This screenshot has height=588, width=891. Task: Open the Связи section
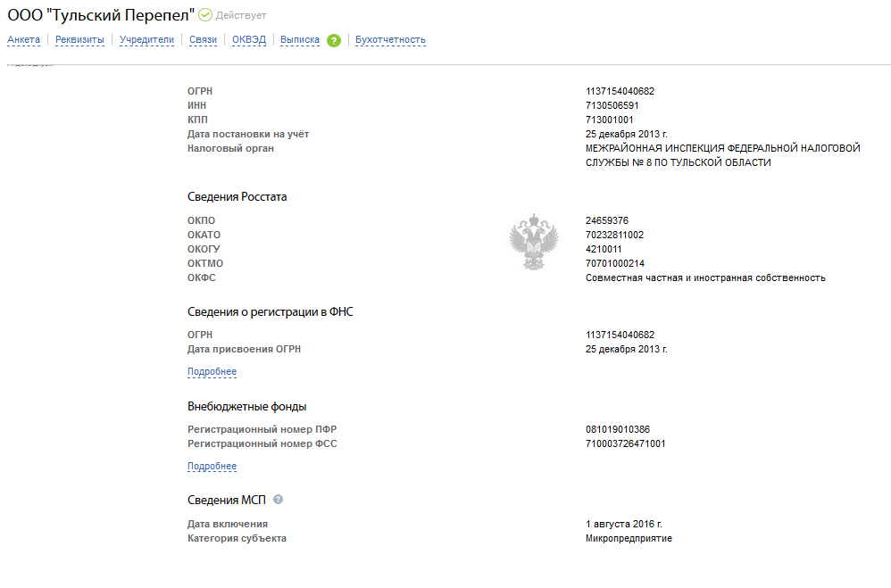pos(203,40)
